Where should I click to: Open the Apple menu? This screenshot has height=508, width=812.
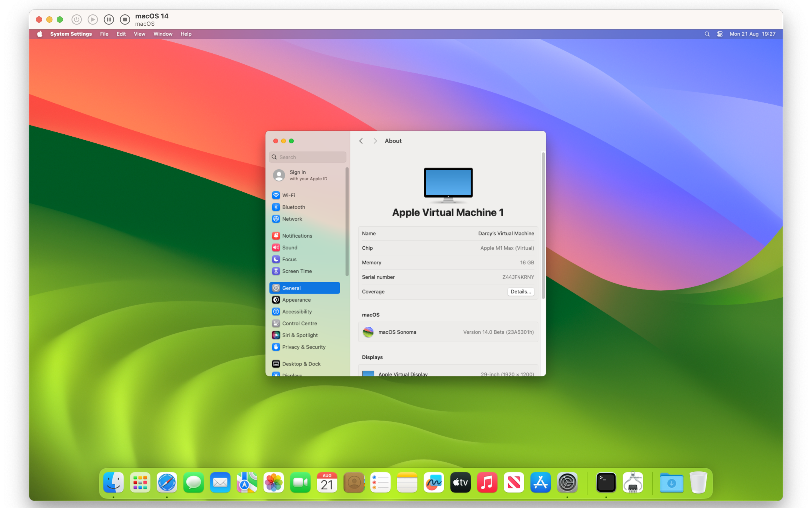click(39, 34)
